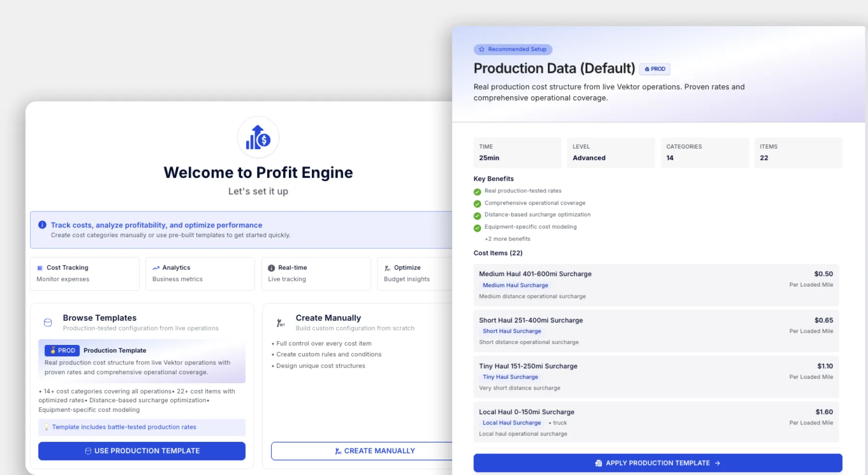Click the TIME 25min stat tile
868x475 pixels.
point(517,153)
